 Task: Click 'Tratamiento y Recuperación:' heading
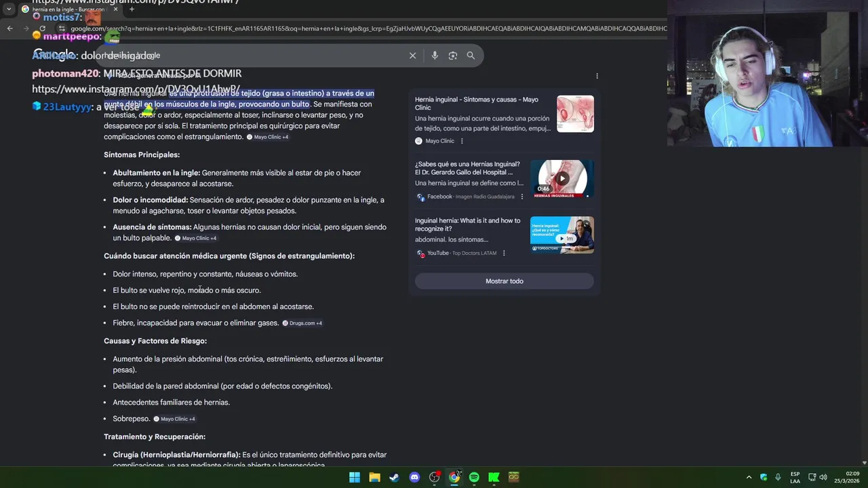point(155,436)
